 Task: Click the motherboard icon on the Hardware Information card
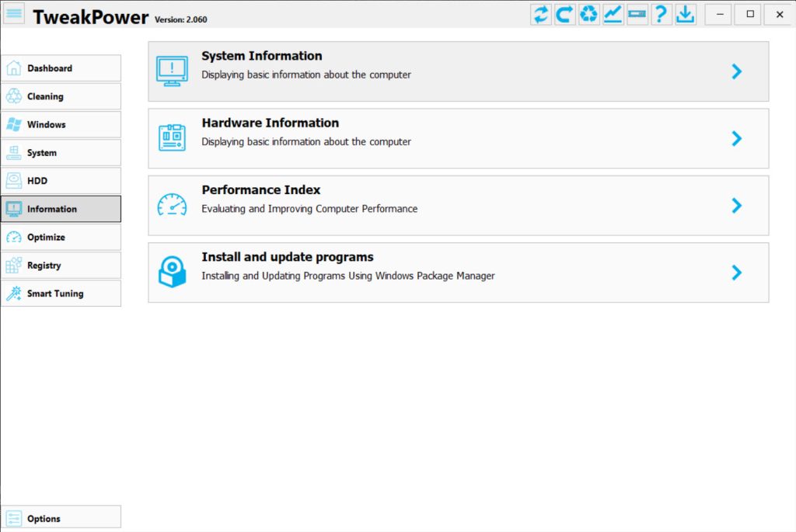[x=172, y=137]
